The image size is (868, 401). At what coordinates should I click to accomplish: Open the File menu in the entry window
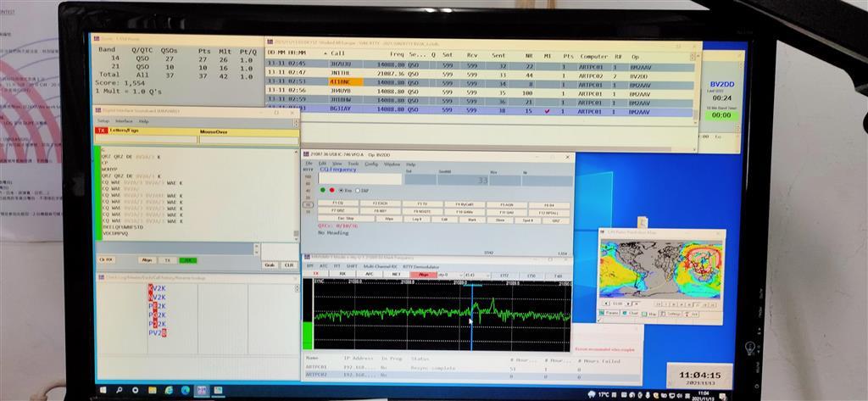[x=309, y=164]
